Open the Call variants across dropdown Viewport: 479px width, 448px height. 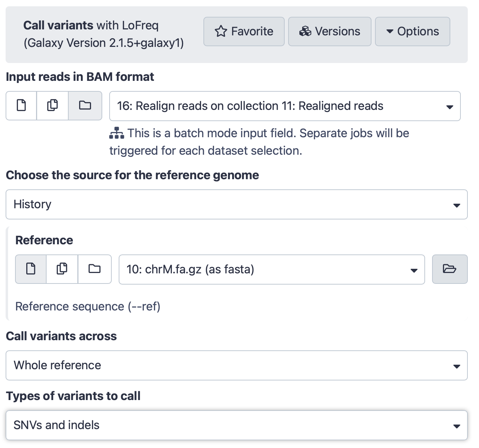click(x=237, y=365)
